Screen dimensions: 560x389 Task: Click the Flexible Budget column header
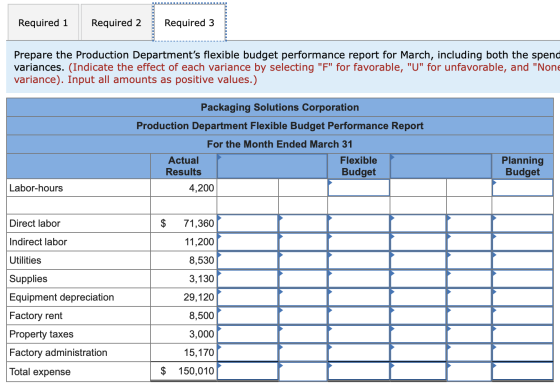coord(359,166)
